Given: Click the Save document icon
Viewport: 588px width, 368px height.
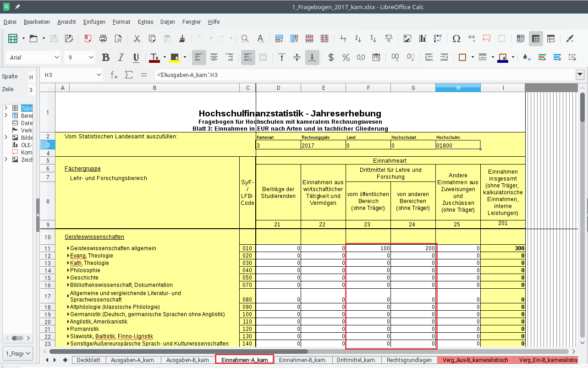Looking at the screenshot, I should point(54,38).
